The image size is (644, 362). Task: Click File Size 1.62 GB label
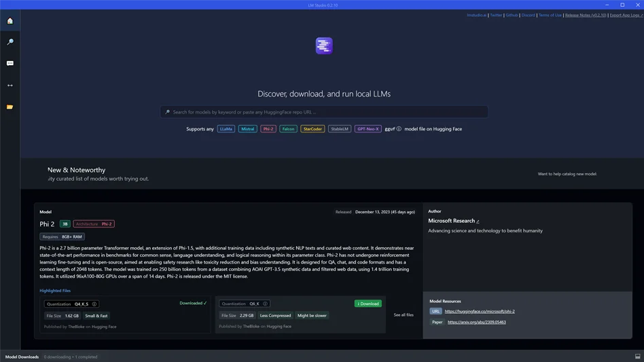tap(62, 316)
